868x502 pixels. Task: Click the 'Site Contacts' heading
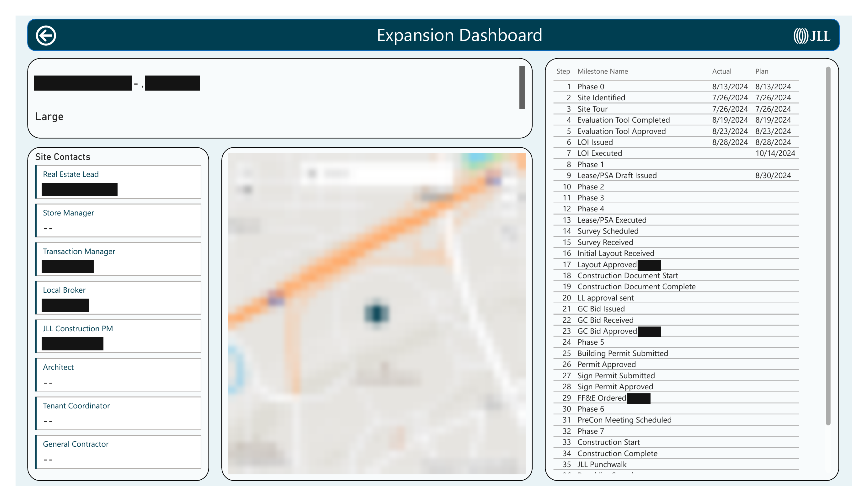63,157
